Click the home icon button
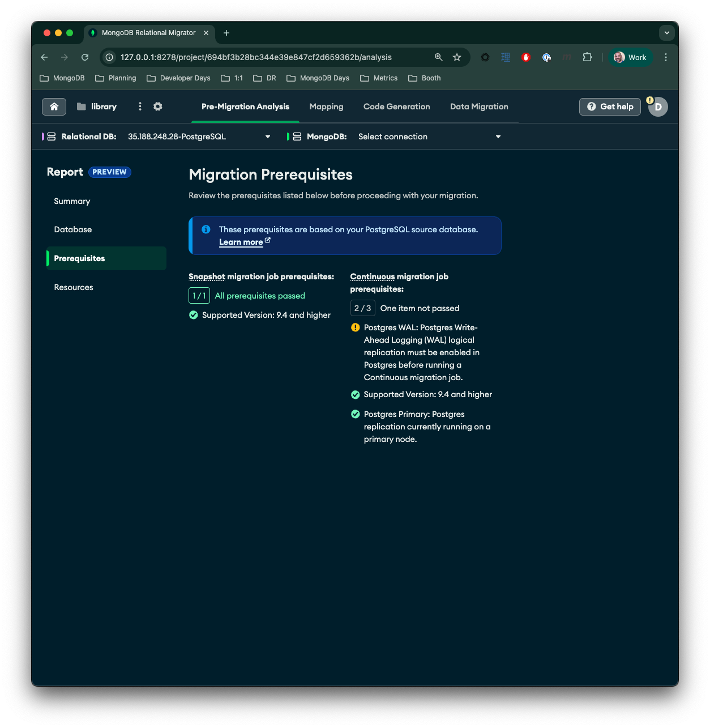The width and height of the screenshot is (710, 728). click(54, 107)
